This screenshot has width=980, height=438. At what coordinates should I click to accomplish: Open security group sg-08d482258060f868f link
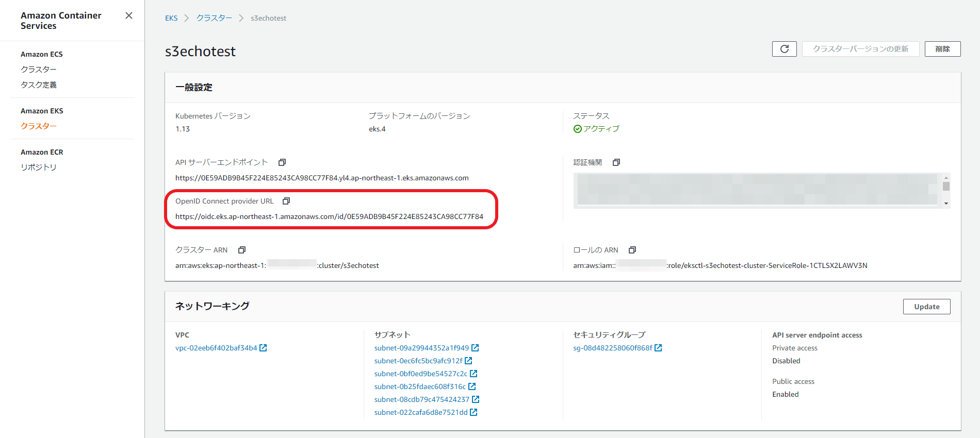tap(613, 348)
